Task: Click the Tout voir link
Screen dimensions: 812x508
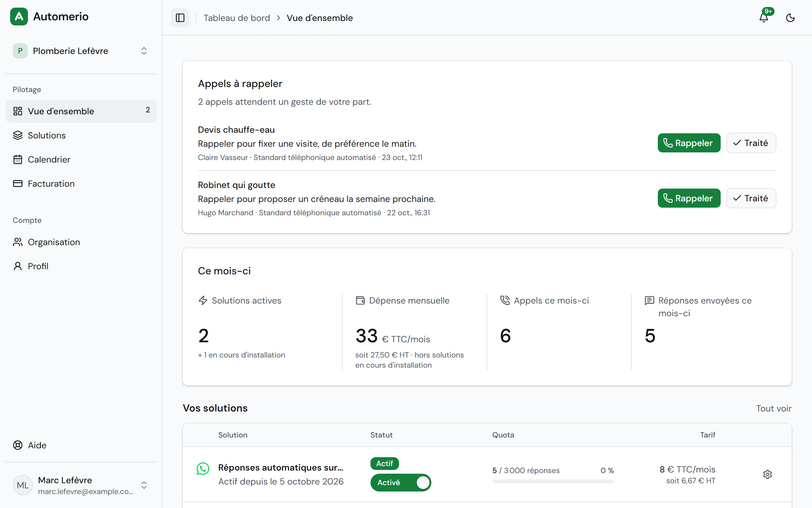Action: (x=774, y=408)
